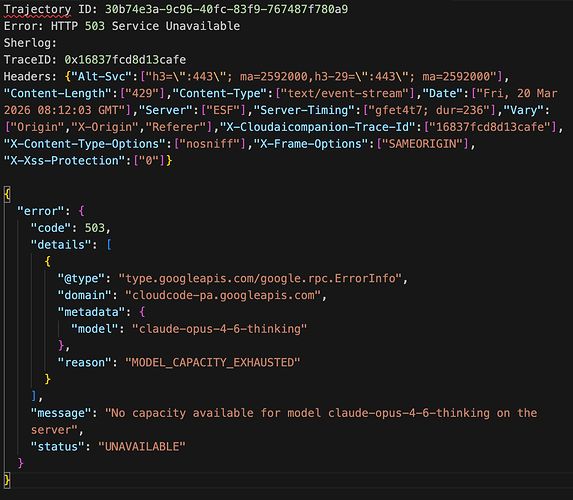Click the "Content-Length" header key
Image resolution: width=573 pixels, height=500 pixels.
tap(57, 93)
